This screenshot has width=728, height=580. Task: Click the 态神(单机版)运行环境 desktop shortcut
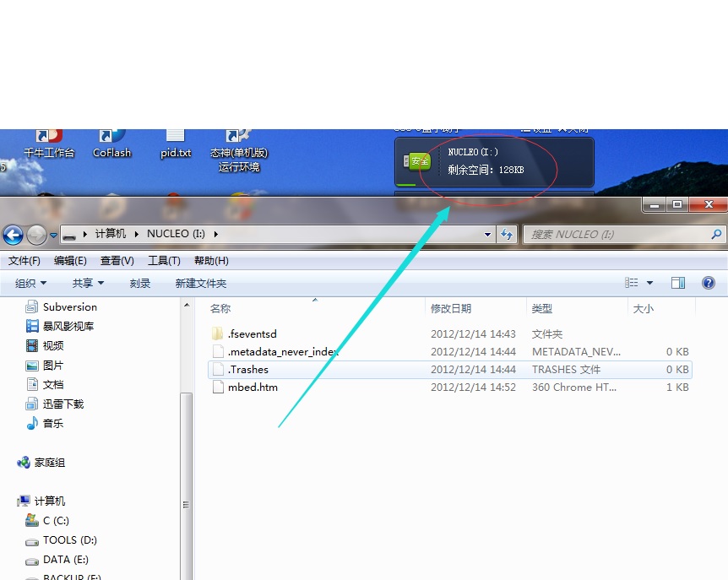(x=239, y=151)
